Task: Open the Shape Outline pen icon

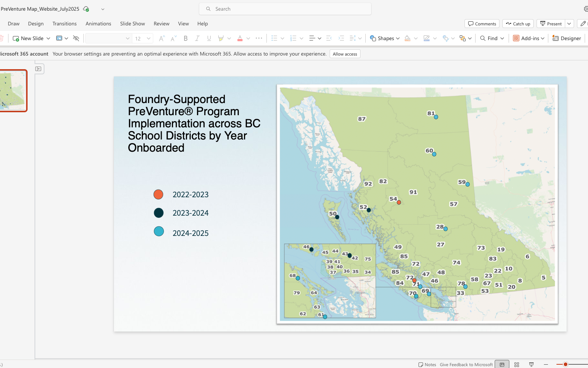Action: click(x=426, y=38)
